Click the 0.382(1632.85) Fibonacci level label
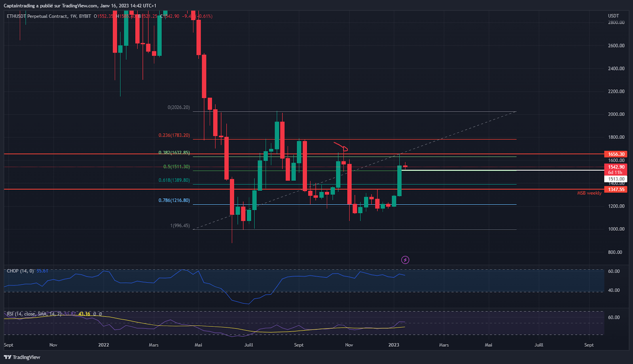Screen dimensions: 633x364 (174, 153)
